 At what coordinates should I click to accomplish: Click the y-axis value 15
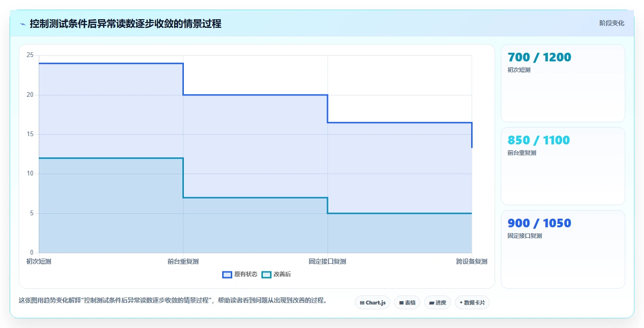pyautogui.click(x=30, y=134)
